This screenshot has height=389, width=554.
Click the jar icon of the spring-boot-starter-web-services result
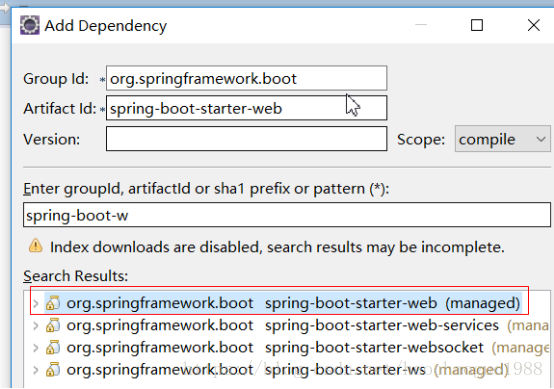[53, 325]
